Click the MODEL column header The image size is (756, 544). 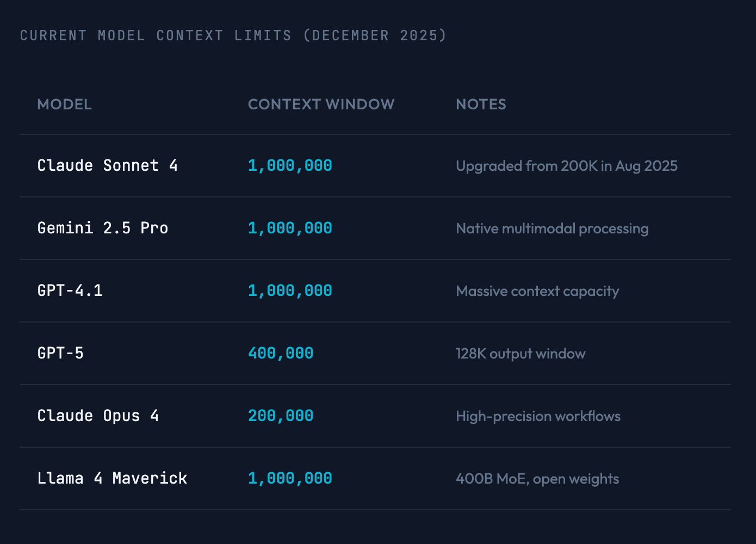(64, 104)
